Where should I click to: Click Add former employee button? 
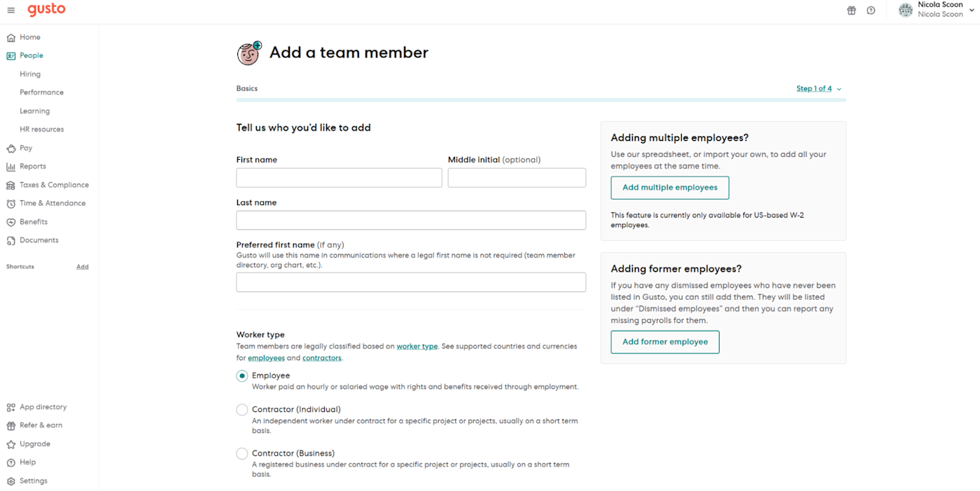click(x=664, y=342)
